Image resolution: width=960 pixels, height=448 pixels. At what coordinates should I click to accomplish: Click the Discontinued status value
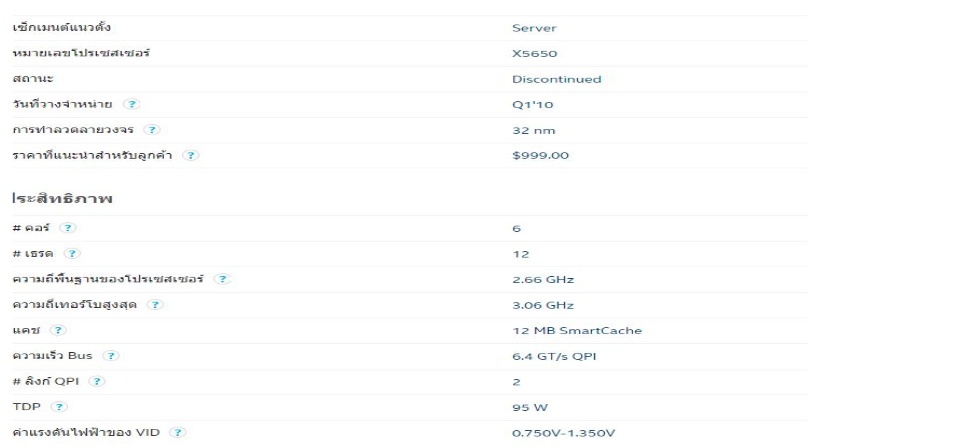click(x=557, y=80)
